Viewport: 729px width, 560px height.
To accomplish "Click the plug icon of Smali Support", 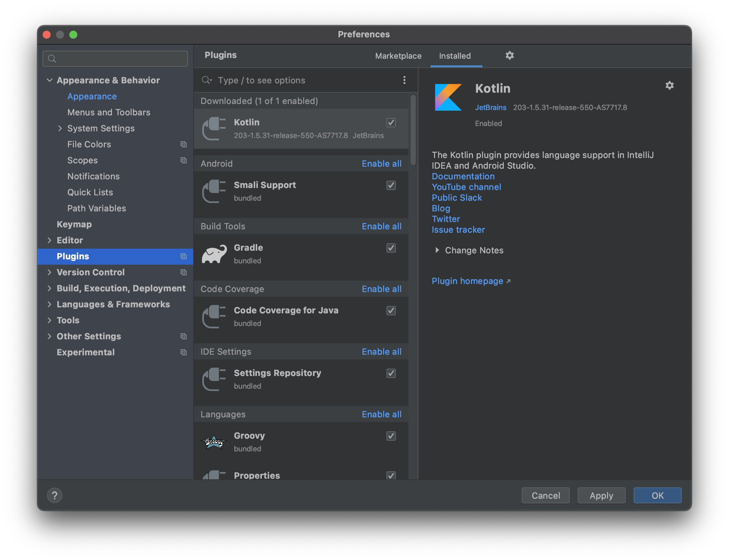I will (214, 191).
